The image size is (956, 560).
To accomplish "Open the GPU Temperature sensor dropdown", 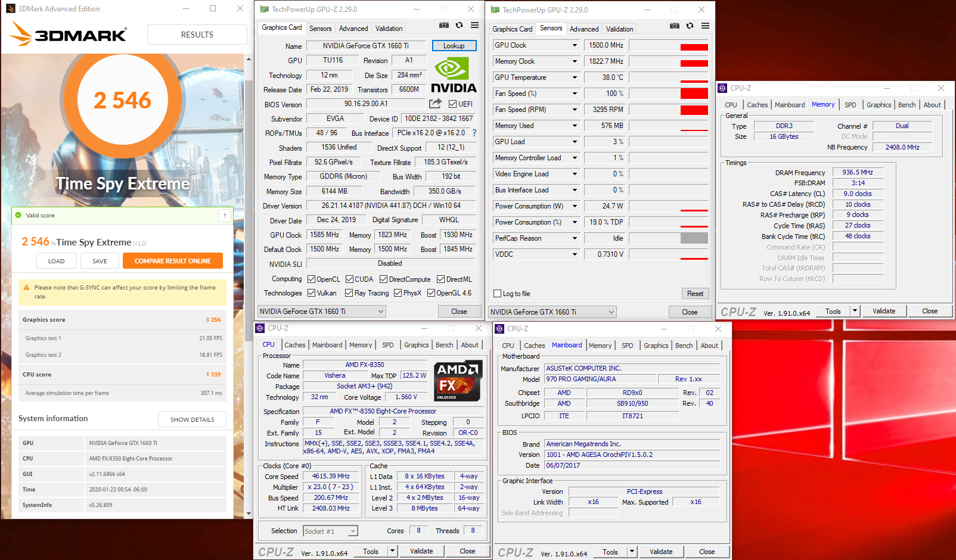I will (x=575, y=77).
